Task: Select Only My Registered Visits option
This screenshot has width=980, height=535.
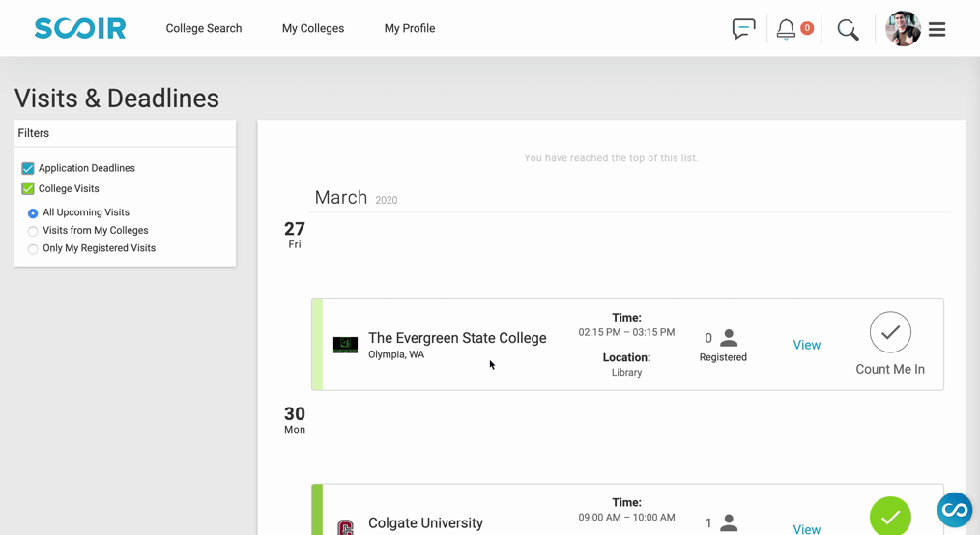Action: click(33, 249)
